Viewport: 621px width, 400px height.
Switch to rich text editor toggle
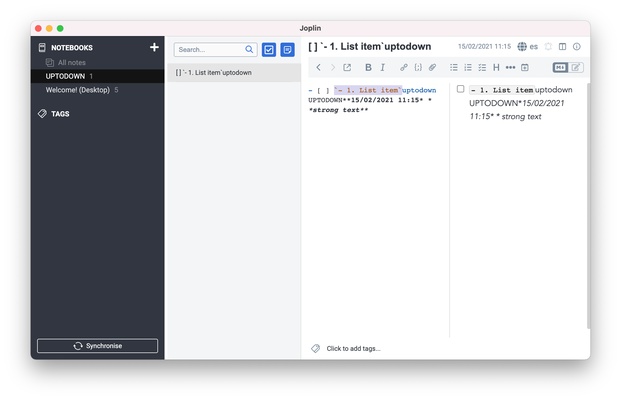click(x=575, y=67)
